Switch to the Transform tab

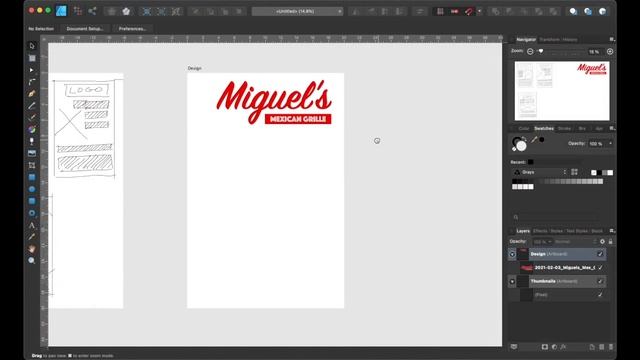point(549,40)
